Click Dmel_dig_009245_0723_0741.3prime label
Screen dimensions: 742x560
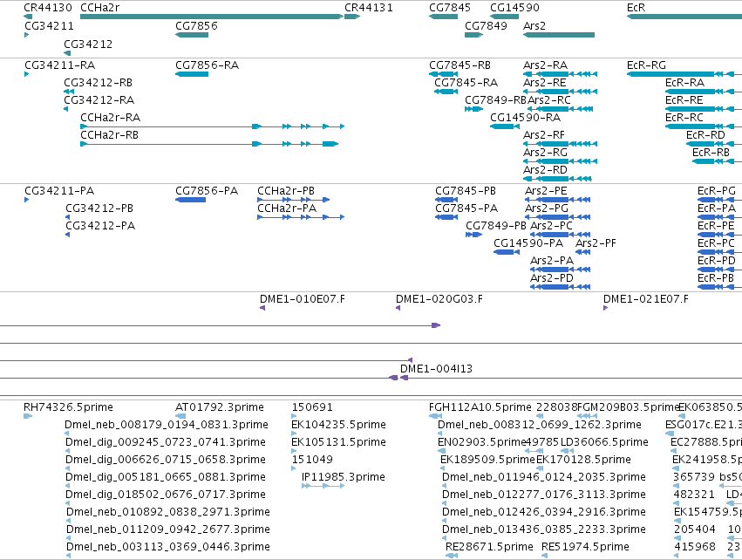(x=166, y=442)
